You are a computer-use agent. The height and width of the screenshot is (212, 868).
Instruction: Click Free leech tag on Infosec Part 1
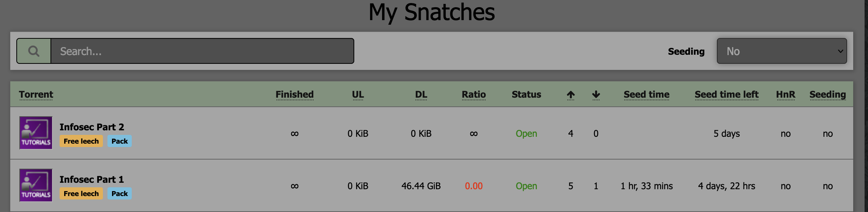pyautogui.click(x=81, y=194)
